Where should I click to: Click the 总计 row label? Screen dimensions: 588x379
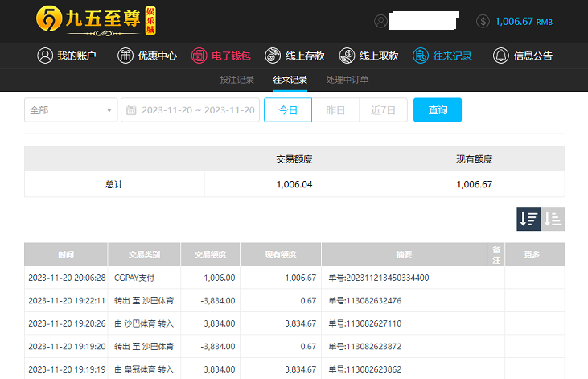(114, 184)
